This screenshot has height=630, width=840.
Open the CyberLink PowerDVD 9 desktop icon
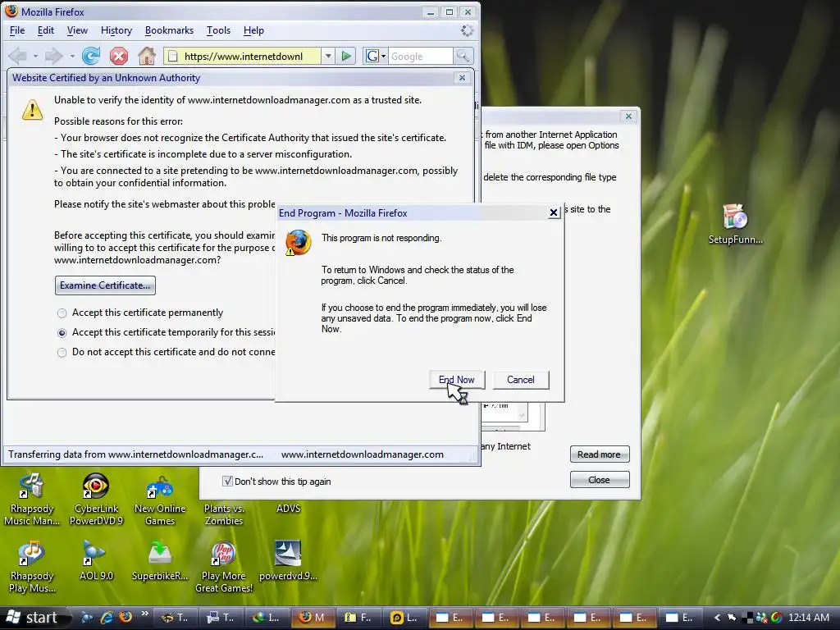point(96,498)
